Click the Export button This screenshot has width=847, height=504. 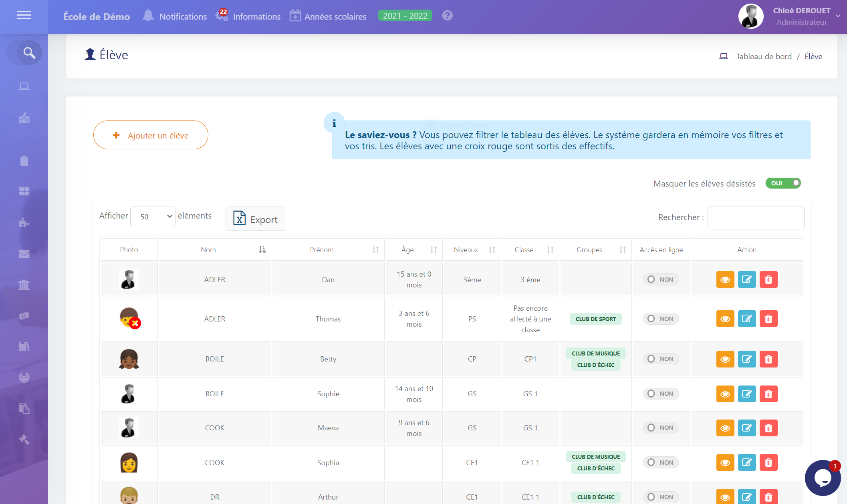(255, 219)
